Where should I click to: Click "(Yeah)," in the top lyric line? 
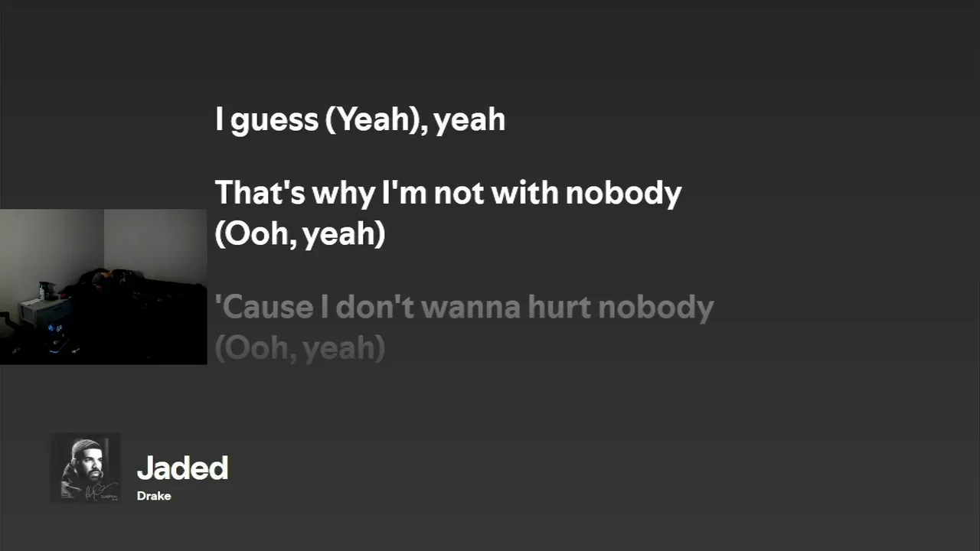click(377, 119)
